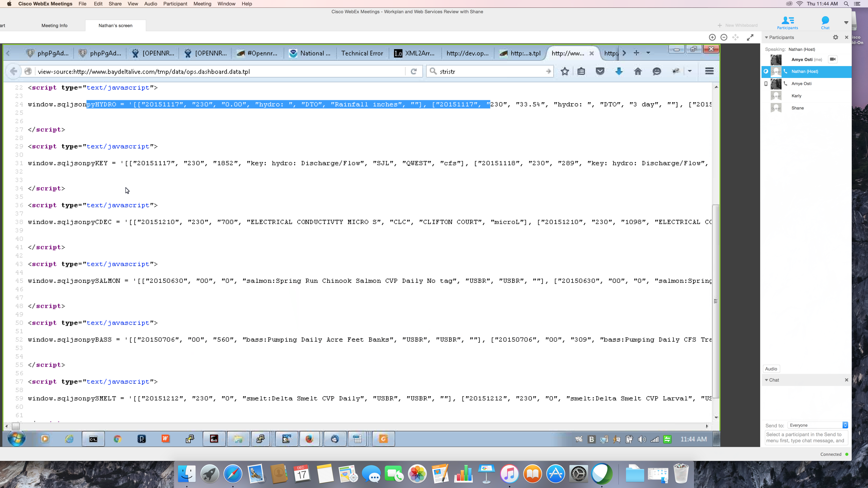This screenshot has width=868, height=488.
Task: Zoom out of the shared screen
Action: tap(724, 37)
